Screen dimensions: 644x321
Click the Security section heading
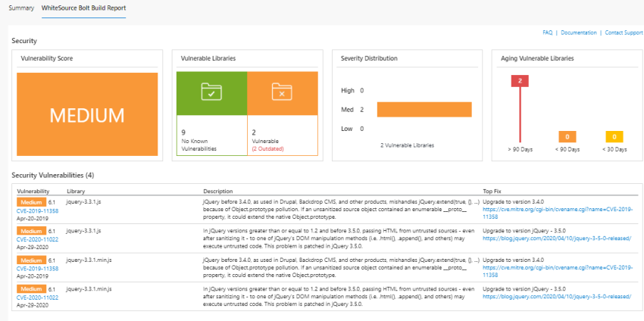tap(24, 41)
